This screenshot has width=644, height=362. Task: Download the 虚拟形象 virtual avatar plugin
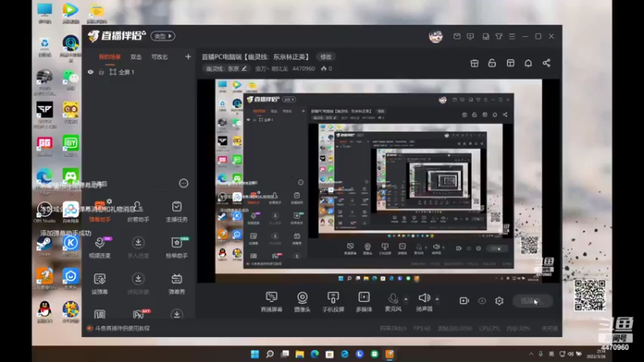click(138, 284)
